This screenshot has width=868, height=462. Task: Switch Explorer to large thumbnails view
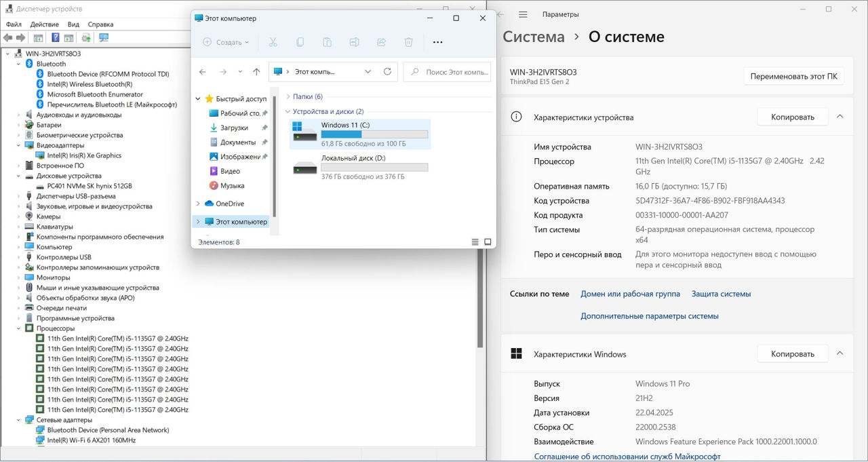point(488,242)
